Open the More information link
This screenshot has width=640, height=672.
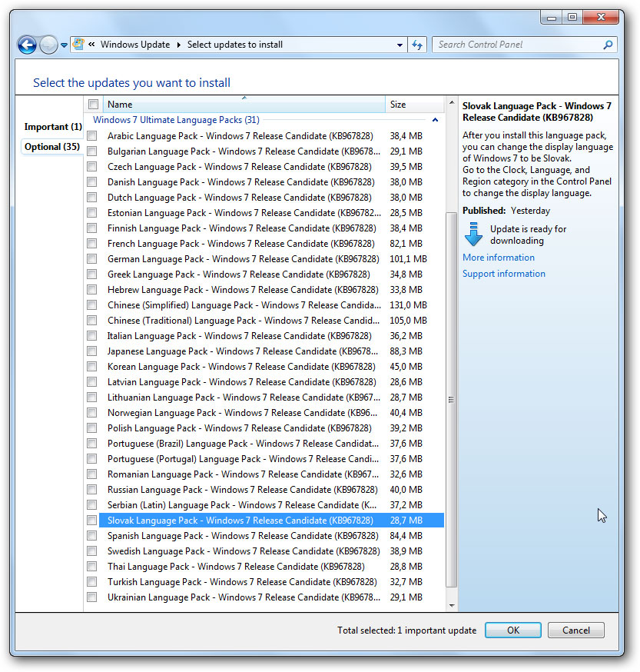pos(499,258)
